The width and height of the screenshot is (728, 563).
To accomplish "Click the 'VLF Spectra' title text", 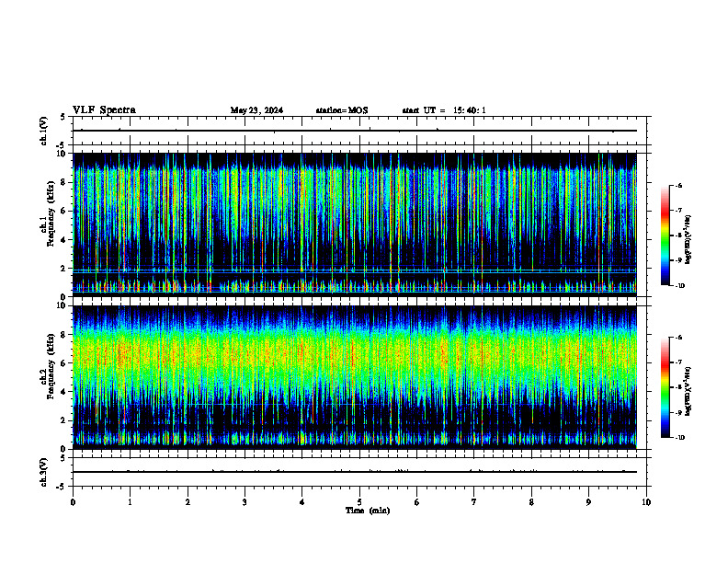I will pyautogui.click(x=104, y=110).
